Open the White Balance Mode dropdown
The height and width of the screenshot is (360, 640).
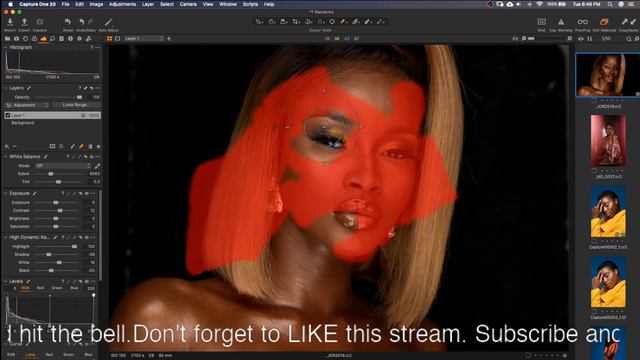click(x=63, y=166)
